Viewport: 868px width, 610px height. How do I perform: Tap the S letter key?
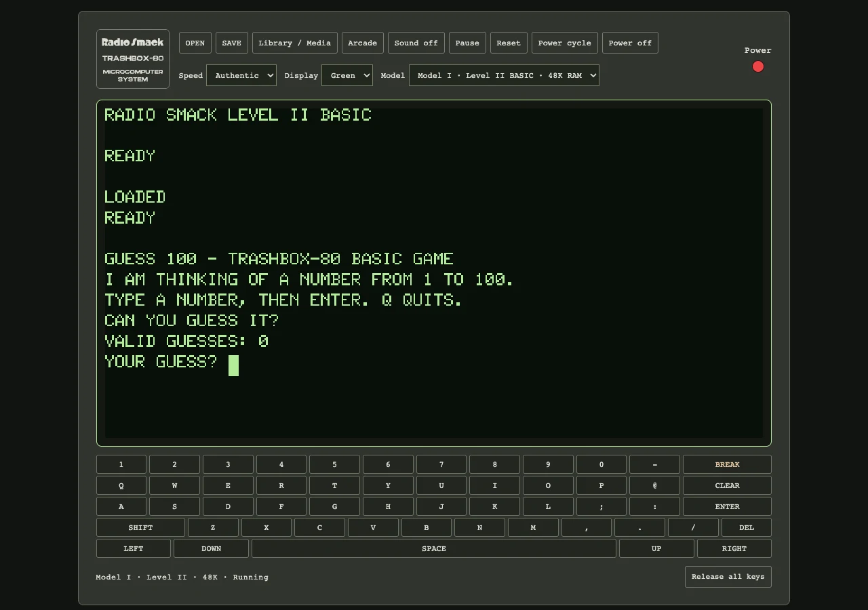tap(174, 506)
